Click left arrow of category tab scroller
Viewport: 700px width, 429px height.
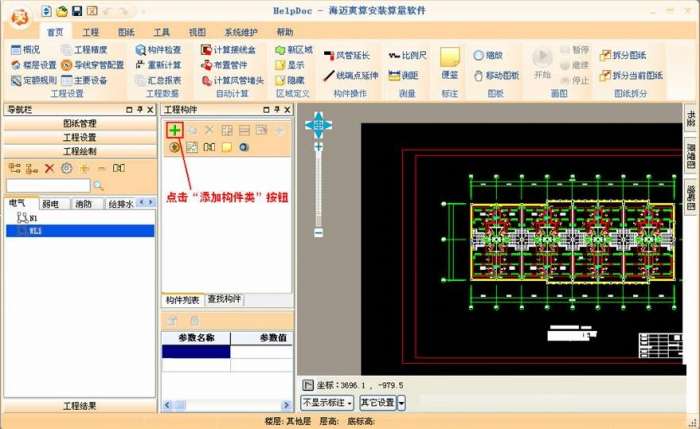coord(142,203)
